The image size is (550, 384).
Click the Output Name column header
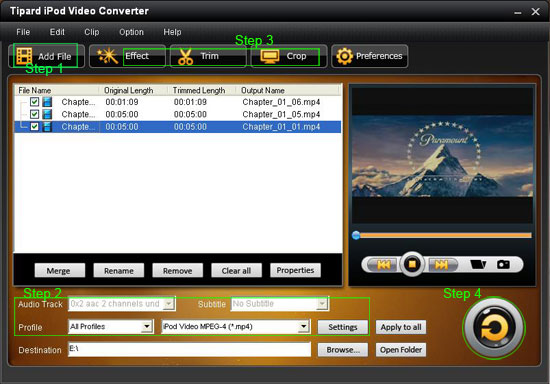point(288,90)
